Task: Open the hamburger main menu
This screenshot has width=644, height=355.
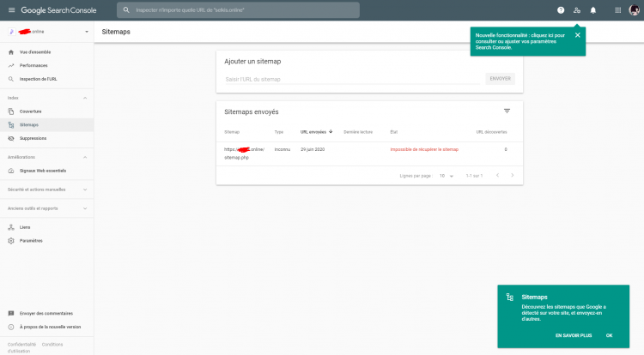Action: [11, 10]
